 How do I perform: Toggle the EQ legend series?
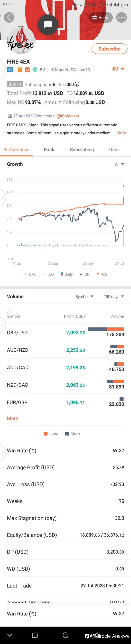(x=49, y=274)
